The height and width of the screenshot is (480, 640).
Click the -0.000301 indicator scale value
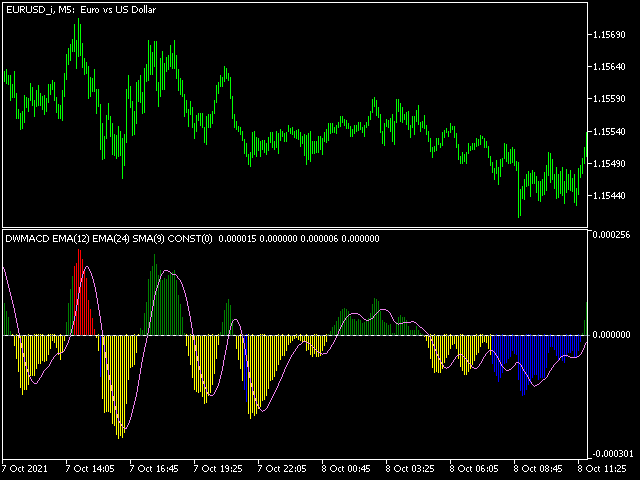613,453
